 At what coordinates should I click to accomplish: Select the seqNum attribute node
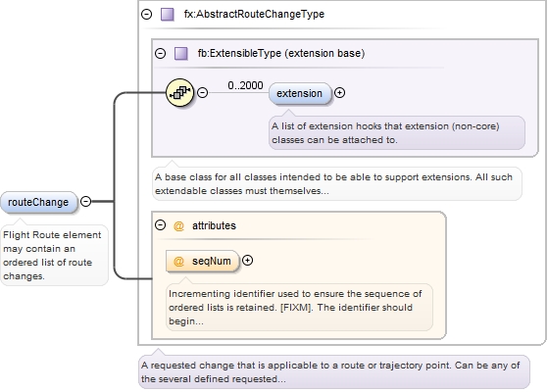point(203,262)
